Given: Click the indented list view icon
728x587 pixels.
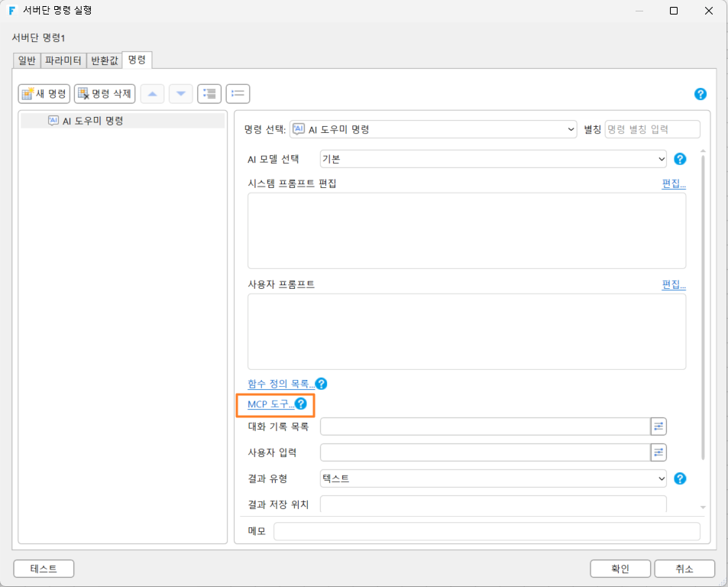Looking at the screenshot, I should pos(209,94).
